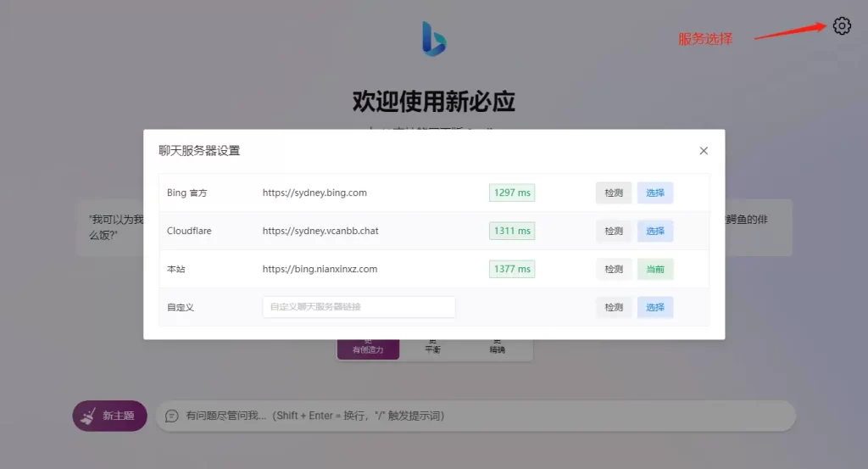Click the 1297 ms latency badge
This screenshot has height=469, width=868.
[x=512, y=193]
